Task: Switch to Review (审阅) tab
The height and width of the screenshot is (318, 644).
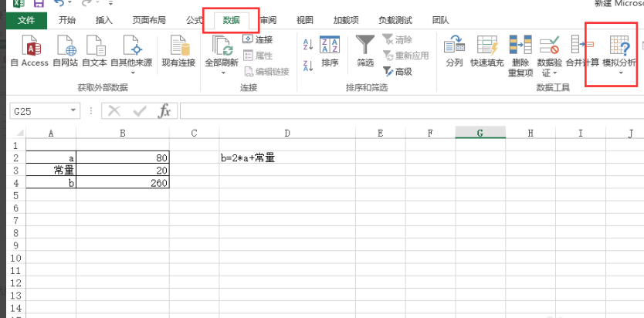Action: point(268,21)
